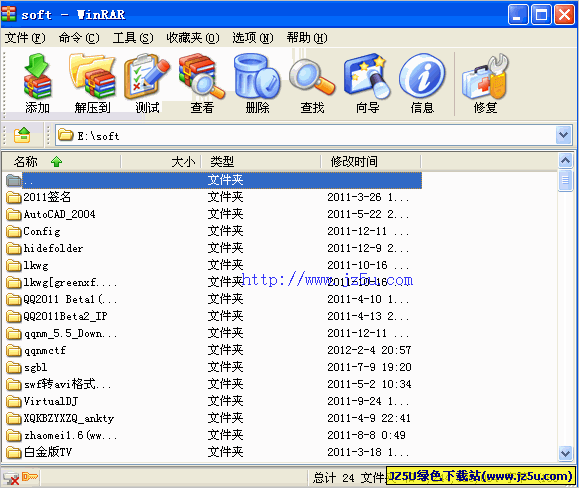The width and height of the screenshot is (579, 488).
Task: Click folder icon of qqnmctf
Action: [x=14, y=350]
